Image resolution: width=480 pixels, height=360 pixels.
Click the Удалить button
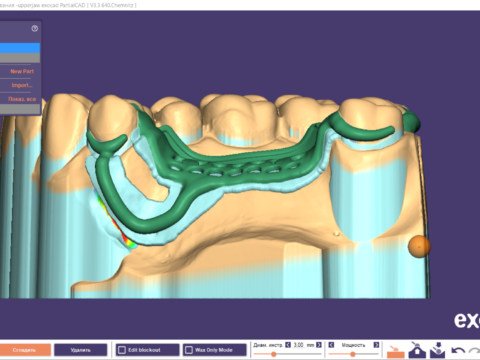tap(81, 350)
